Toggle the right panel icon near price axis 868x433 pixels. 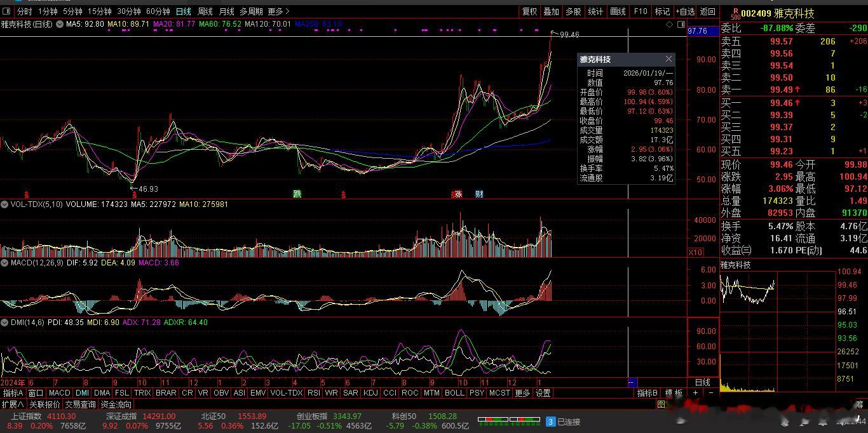click(681, 24)
